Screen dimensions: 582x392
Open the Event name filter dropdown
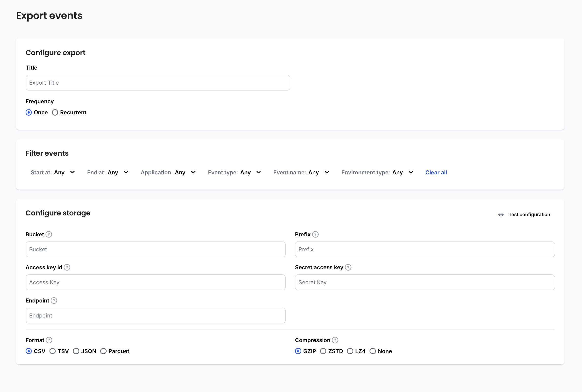[x=301, y=172]
